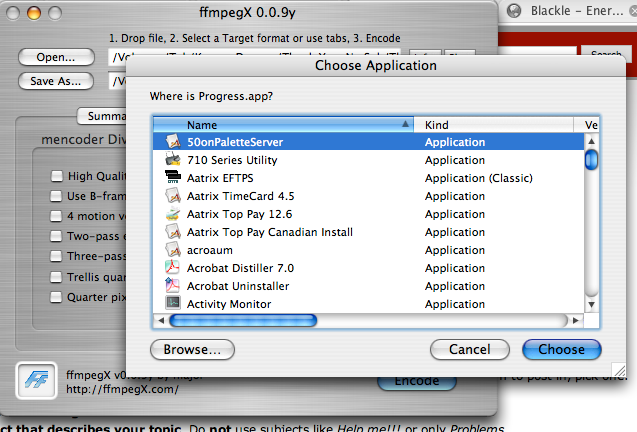
Task: Click the Activity Monitor icon
Action: [x=173, y=304]
